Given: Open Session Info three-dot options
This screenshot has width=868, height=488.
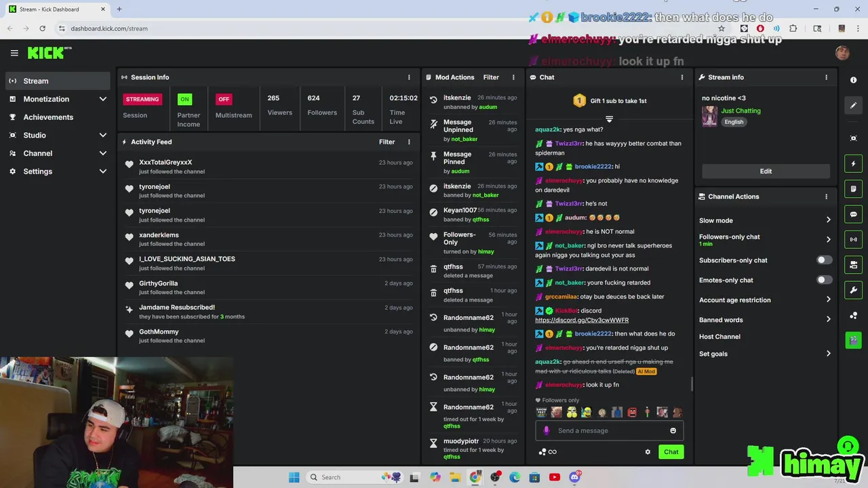Looking at the screenshot, I should [x=409, y=77].
